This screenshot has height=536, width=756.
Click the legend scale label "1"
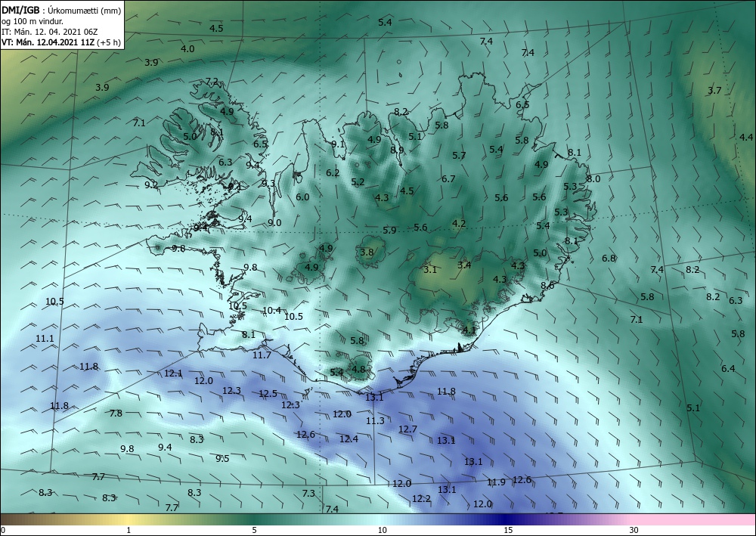tap(129, 531)
